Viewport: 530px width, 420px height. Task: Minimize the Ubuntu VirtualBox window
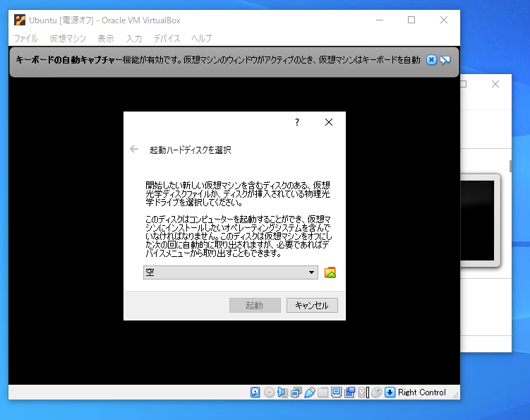pyautogui.click(x=380, y=20)
